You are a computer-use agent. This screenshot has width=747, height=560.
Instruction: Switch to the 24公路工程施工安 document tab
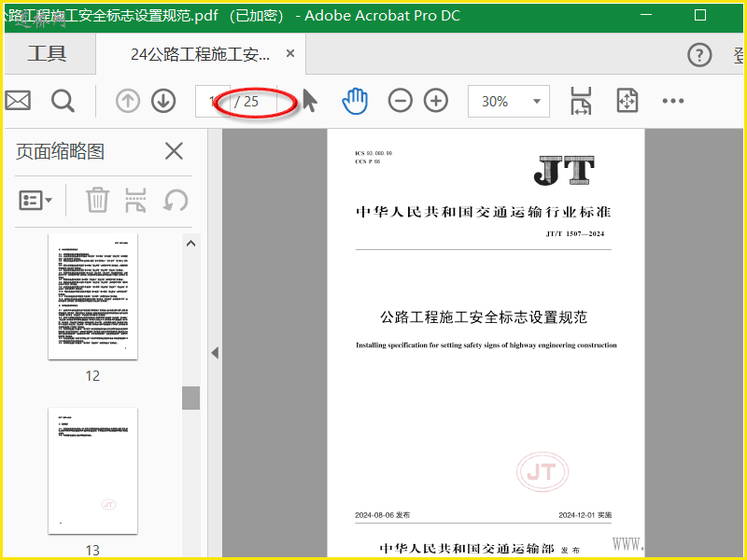[x=200, y=54]
